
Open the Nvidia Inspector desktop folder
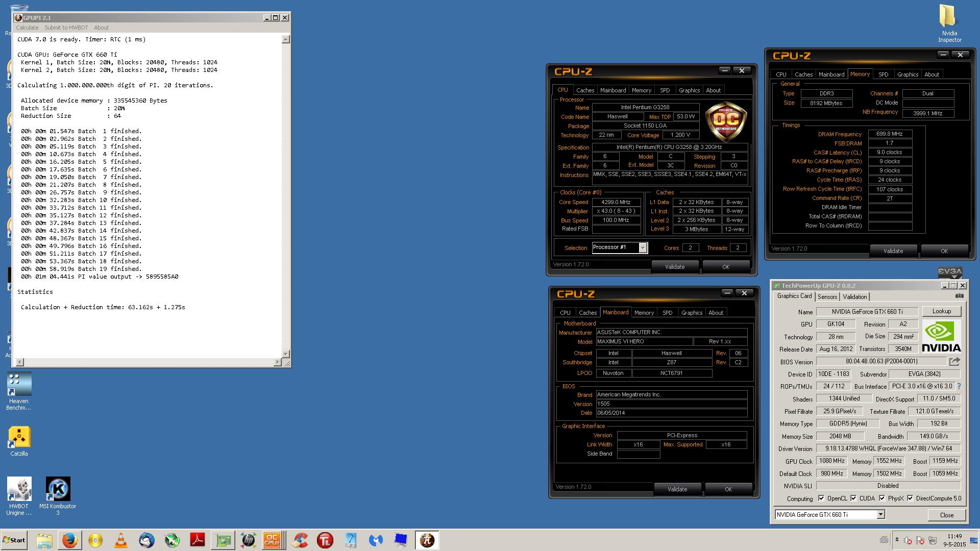[949, 24]
